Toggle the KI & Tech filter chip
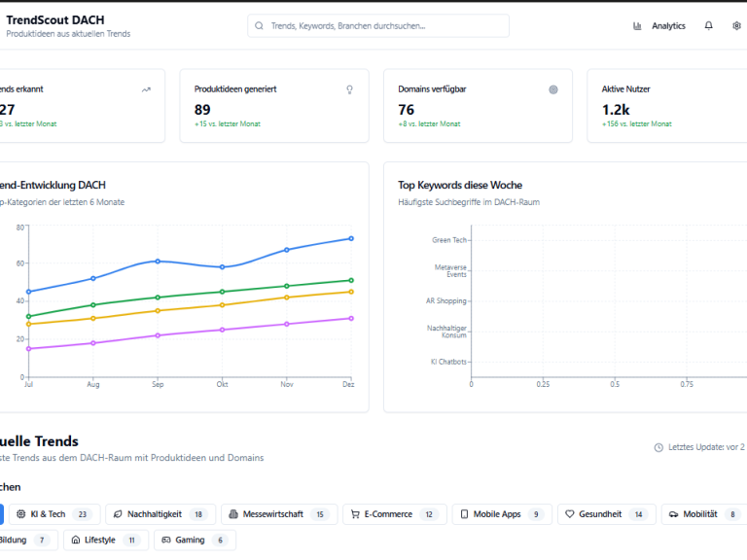This screenshot has height=560, width=747. click(x=53, y=514)
